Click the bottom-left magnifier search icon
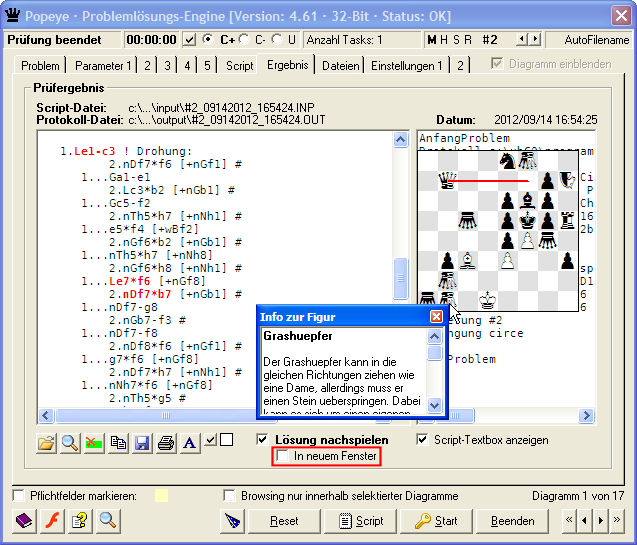This screenshot has height=545, width=637. pos(108,521)
